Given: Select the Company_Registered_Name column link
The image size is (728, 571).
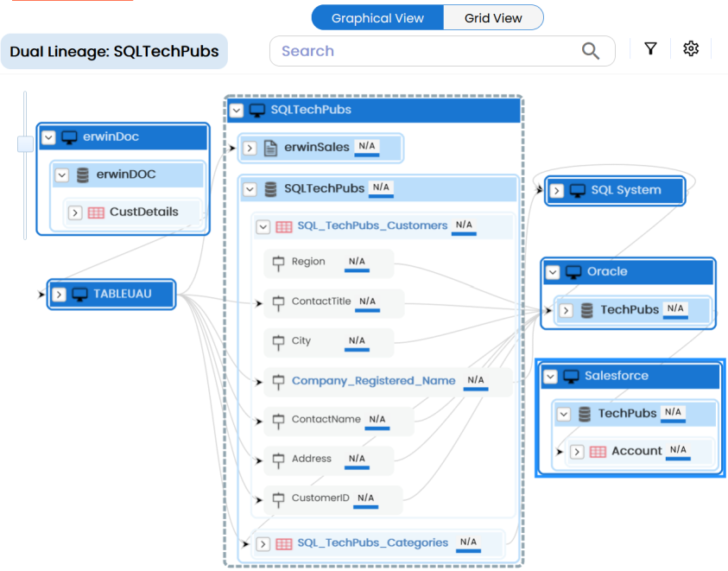Looking at the screenshot, I should pyautogui.click(x=373, y=381).
